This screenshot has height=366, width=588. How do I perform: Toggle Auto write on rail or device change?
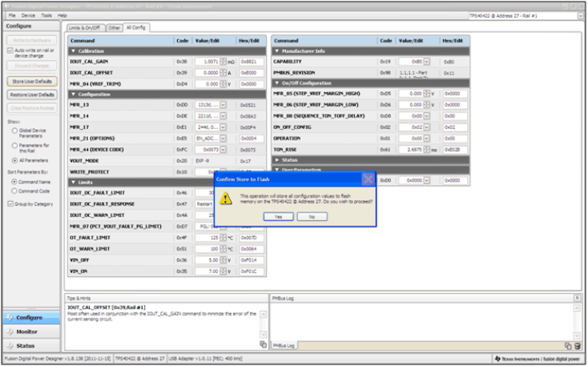pos(10,50)
